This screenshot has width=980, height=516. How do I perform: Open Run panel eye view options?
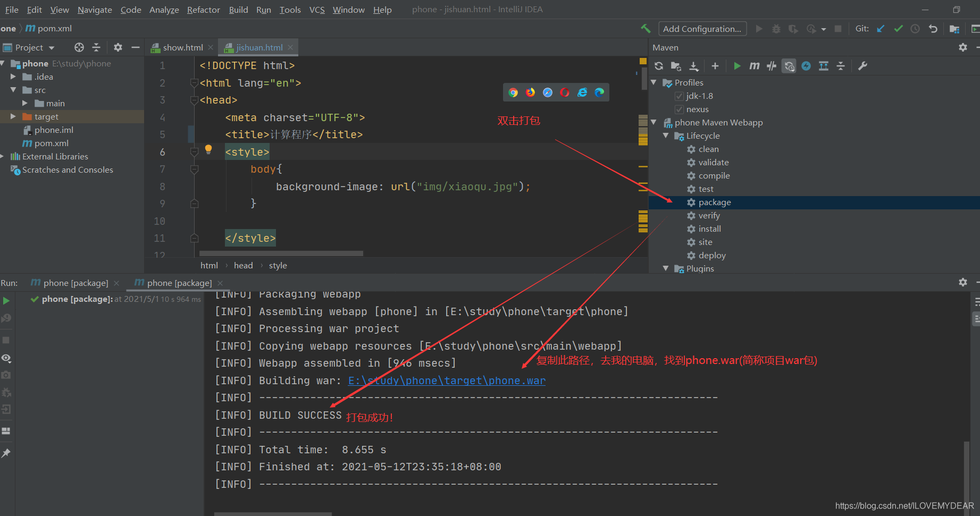click(x=6, y=358)
